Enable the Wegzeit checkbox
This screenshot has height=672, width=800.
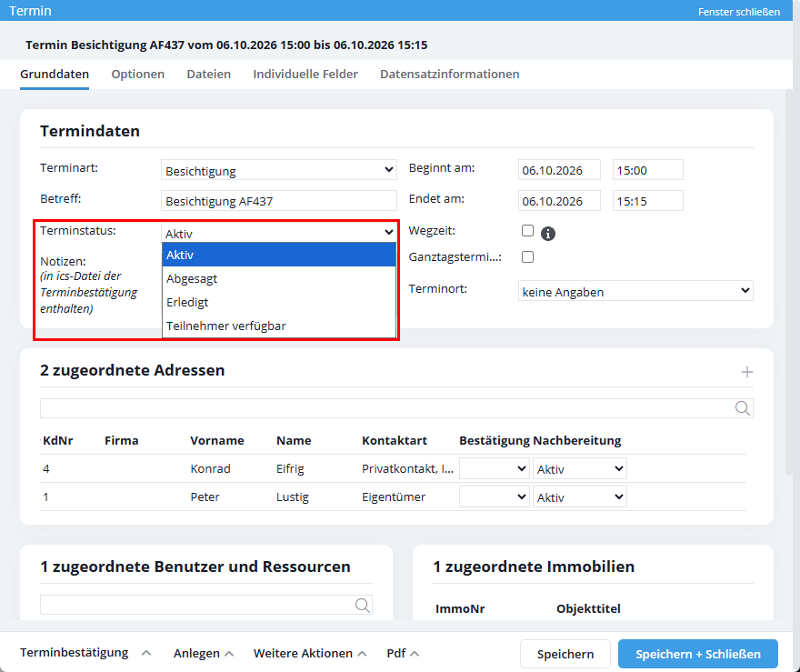(x=527, y=231)
